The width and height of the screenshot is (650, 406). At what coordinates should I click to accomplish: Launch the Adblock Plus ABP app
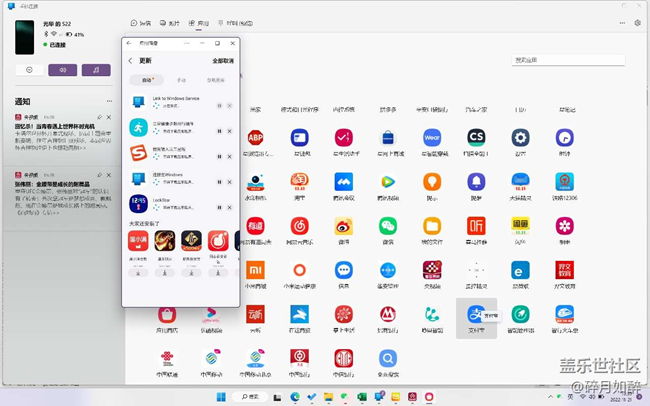[256, 138]
